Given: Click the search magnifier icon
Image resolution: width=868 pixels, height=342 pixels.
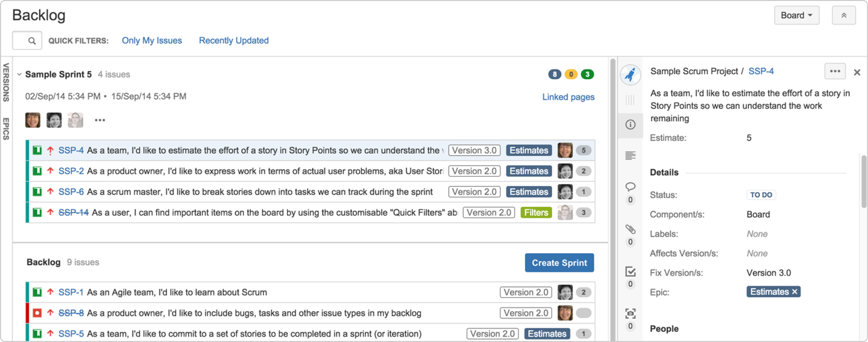Looking at the screenshot, I should (32, 41).
